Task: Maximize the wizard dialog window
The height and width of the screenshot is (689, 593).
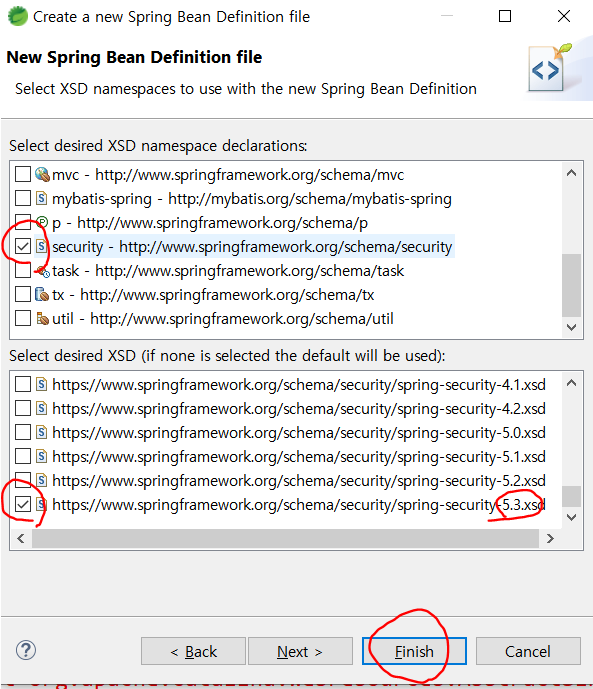Action: point(505,16)
